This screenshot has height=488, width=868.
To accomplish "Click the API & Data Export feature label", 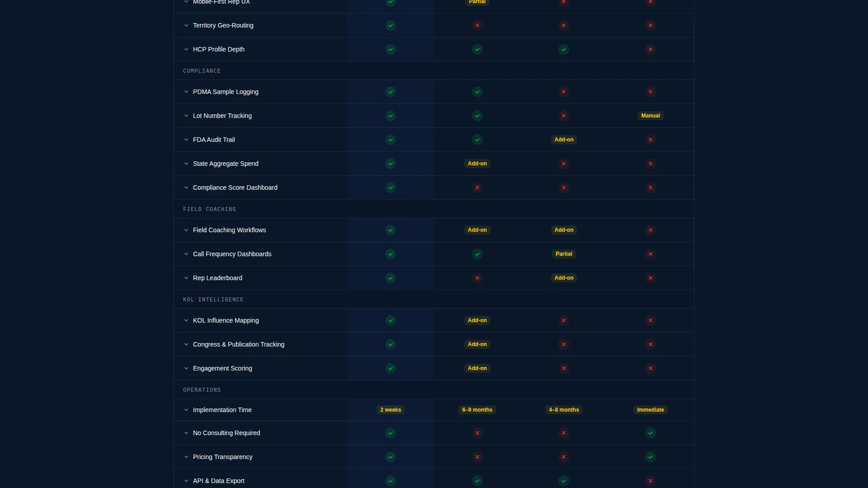I will 218,481.
